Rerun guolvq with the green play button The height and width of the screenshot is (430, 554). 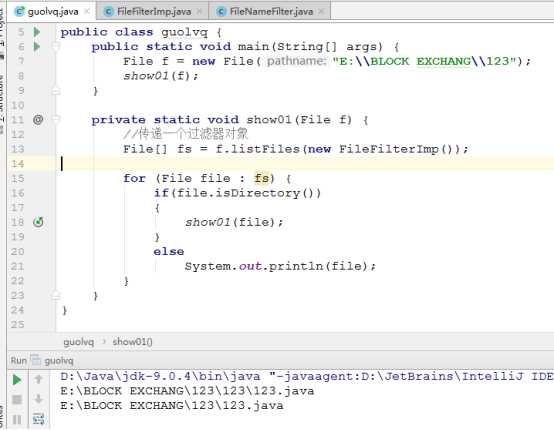coord(17,380)
